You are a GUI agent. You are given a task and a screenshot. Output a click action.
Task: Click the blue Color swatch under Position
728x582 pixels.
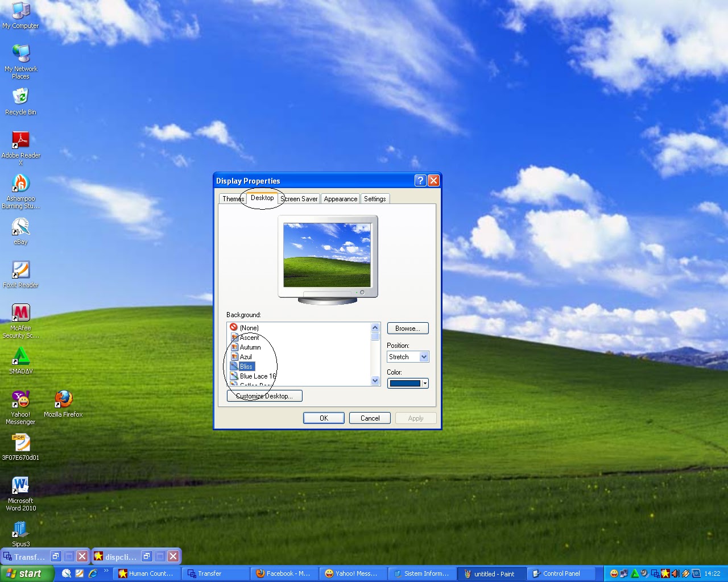point(405,383)
